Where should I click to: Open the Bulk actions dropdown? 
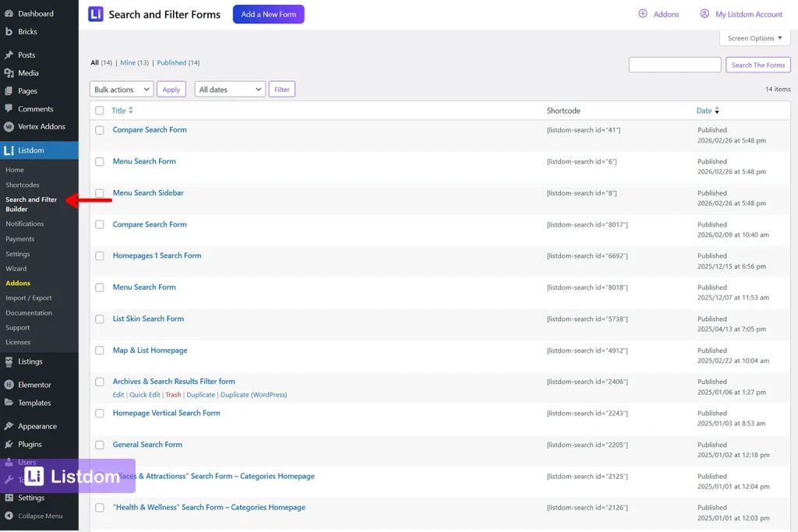tap(121, 89)
